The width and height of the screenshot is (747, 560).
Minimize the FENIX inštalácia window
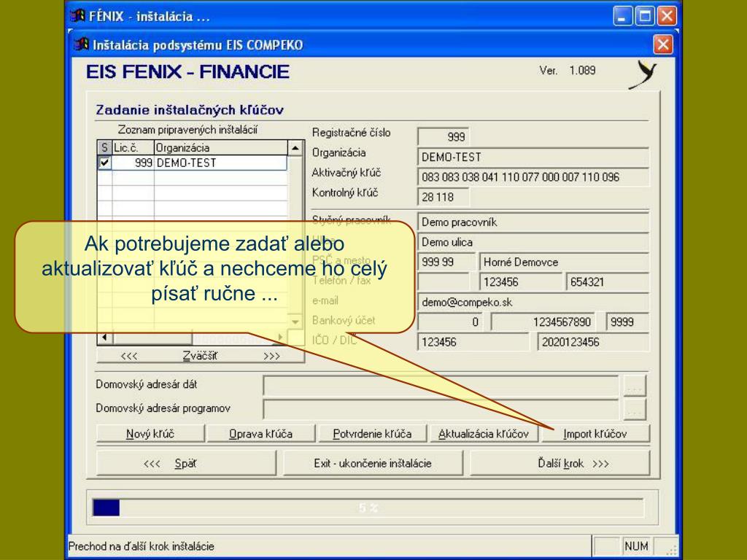click(623, 16)
